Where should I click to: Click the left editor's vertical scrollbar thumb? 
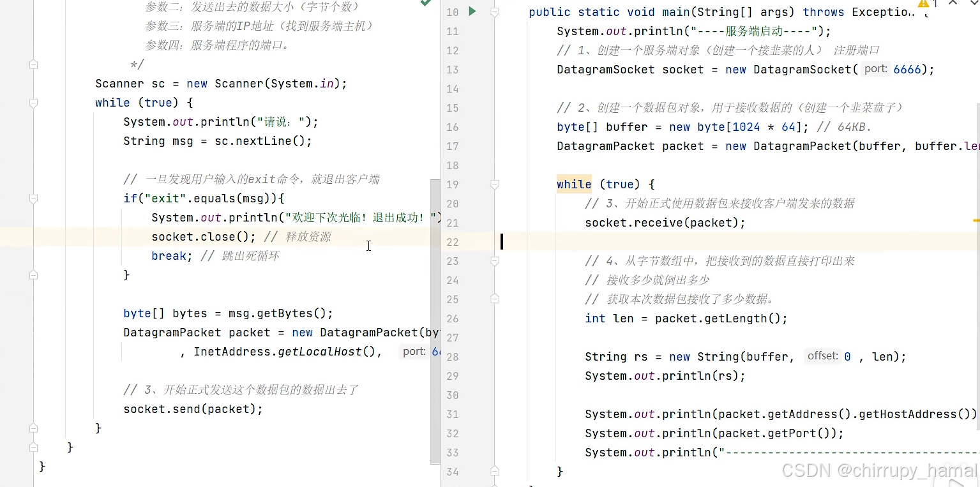point(435,321)
